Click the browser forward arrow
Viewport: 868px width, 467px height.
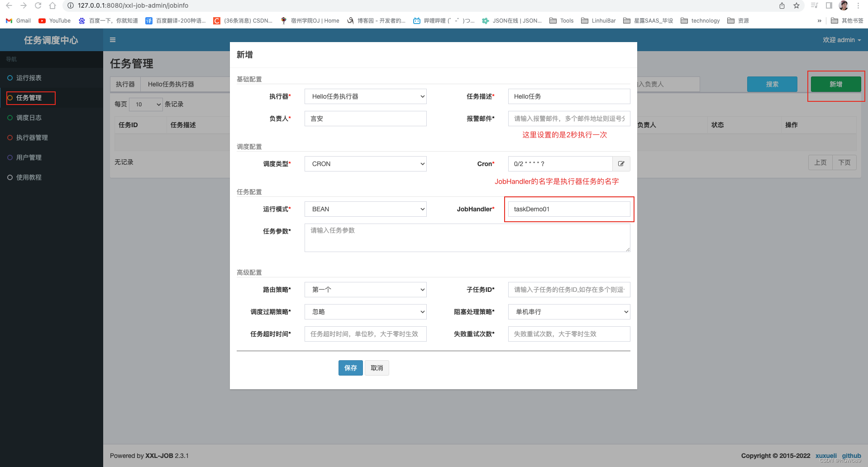[x=24, y=5]
